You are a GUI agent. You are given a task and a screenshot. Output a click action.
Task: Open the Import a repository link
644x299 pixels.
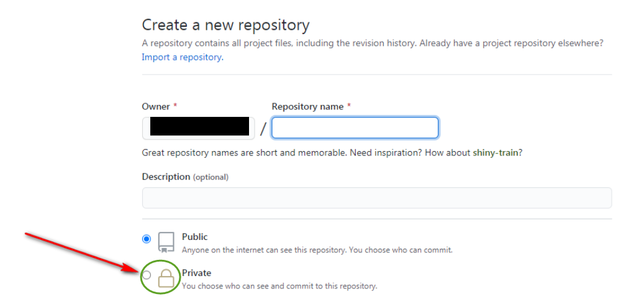(x=182, y=57)
